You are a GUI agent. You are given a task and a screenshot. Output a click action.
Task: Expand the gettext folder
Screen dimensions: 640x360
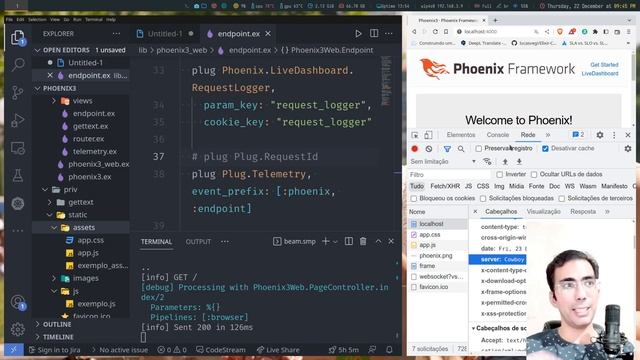[49, 202]
